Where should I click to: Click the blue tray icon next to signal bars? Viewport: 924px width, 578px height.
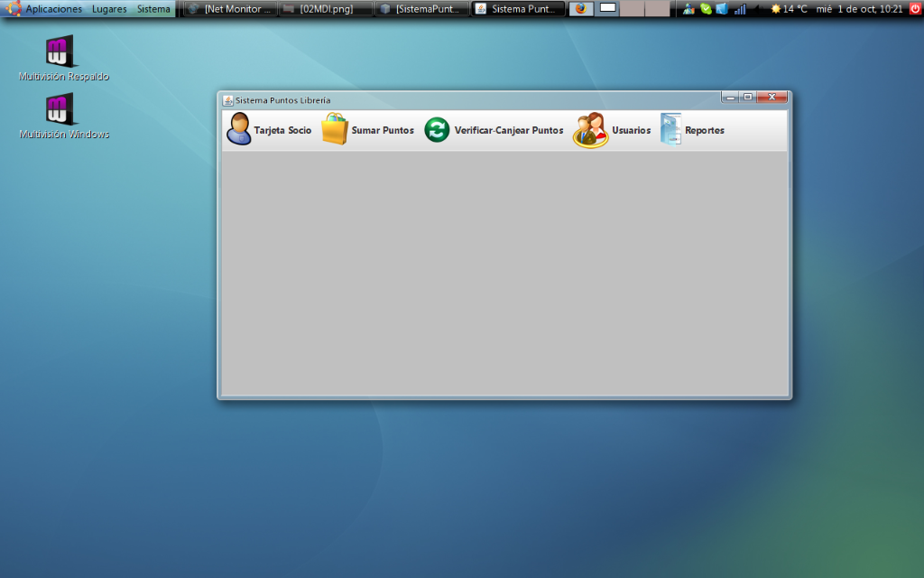click(x=722, y=9)
